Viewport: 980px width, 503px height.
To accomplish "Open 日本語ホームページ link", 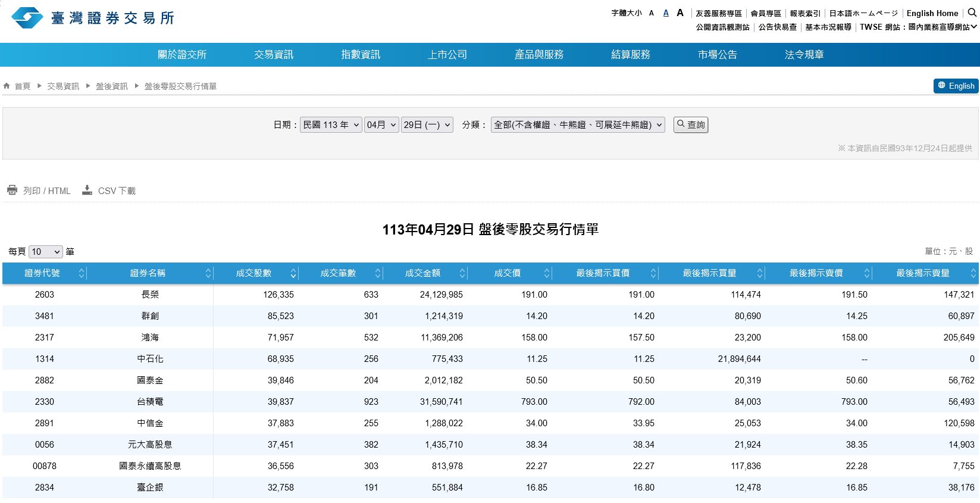I will [x=863, y=13].
